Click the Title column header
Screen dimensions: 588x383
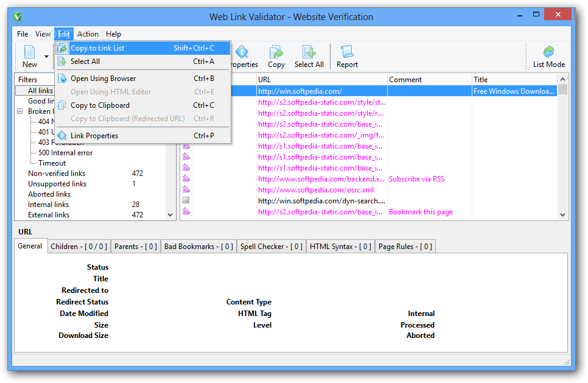[514, 80]
